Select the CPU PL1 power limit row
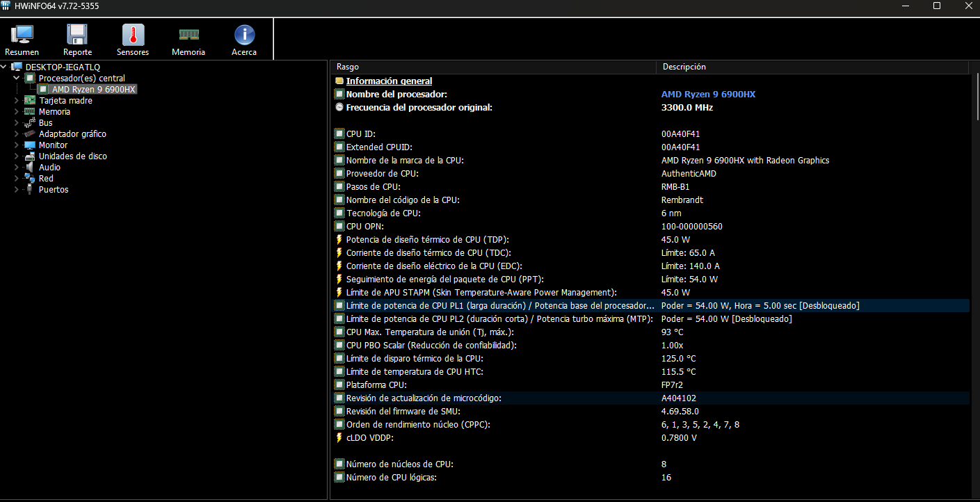This screenshot has height=502, width=980. pyautogui.click(x=651, y=305)
